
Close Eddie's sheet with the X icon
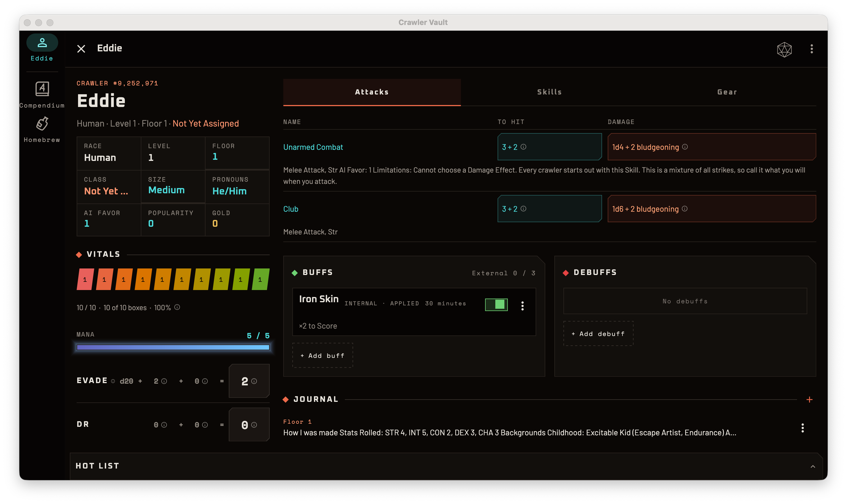[x=81, y=49]
